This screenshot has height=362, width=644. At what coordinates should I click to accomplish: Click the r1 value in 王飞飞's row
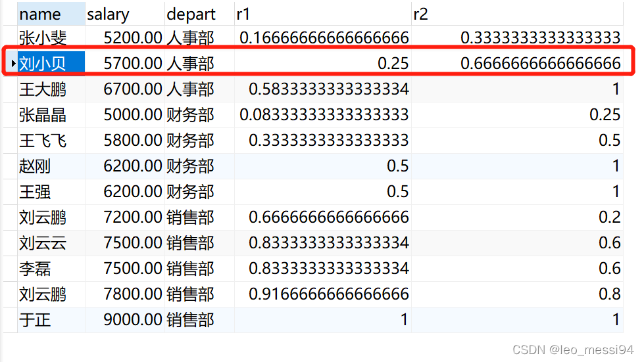(323, 140)
